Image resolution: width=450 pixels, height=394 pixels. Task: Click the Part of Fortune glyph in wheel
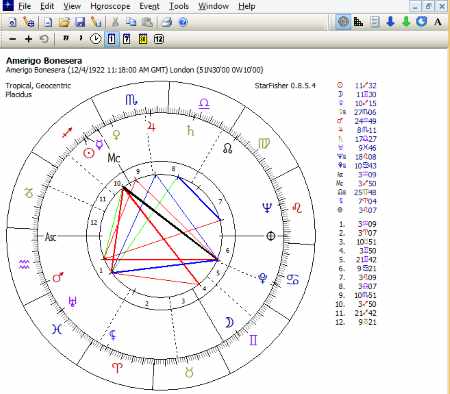(271, 236)
